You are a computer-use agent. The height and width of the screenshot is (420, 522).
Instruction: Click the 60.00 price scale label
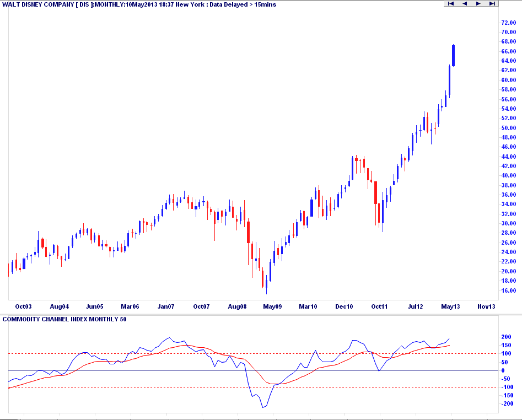509,80
